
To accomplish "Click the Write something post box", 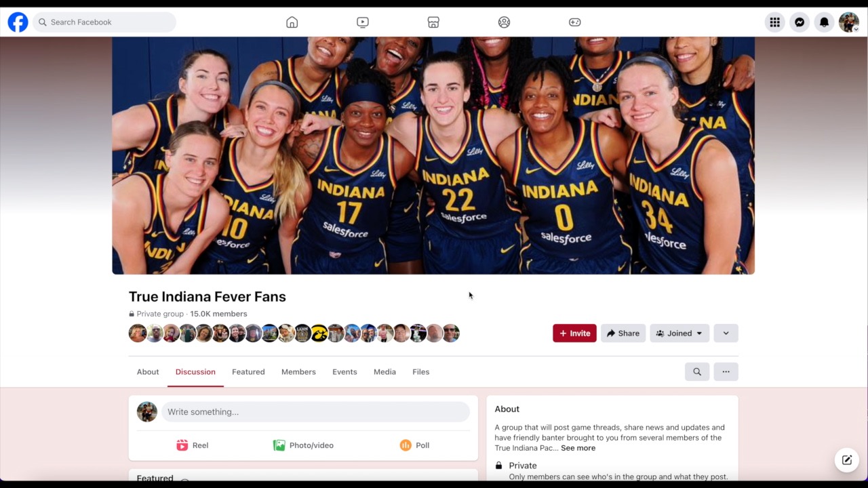I will tap(315, 411).
